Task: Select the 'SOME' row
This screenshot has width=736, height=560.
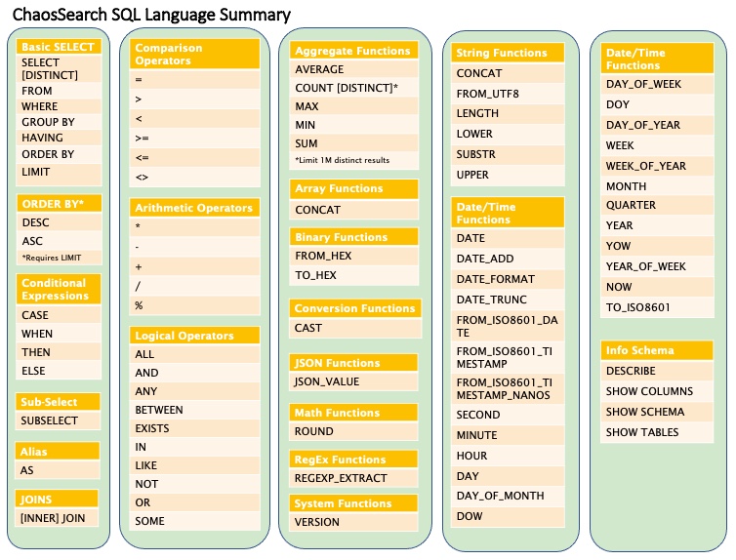Action: (195, 521)
